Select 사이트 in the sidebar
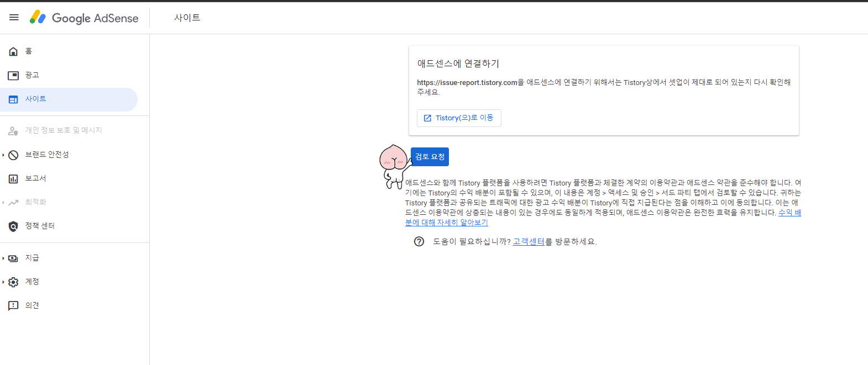This screenshot has height=365, width=868. (69, 99)
